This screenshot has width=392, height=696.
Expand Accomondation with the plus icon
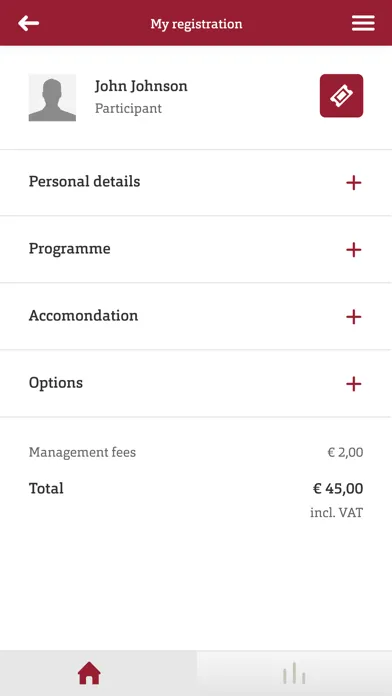point(353,317)
